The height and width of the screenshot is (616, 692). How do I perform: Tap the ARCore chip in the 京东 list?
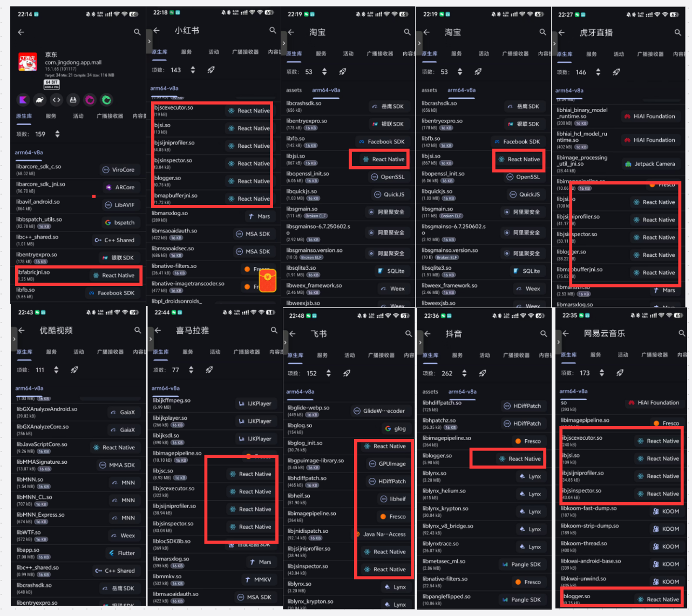point(120,187)
